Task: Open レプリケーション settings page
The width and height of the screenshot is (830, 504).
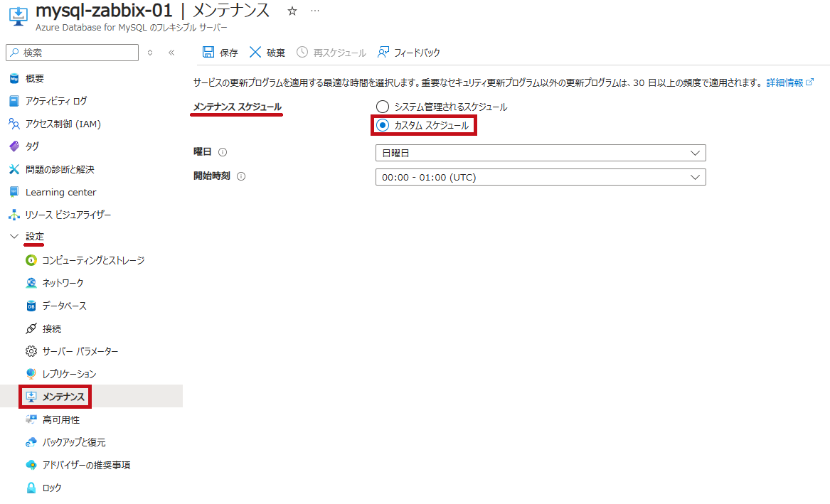Action: (69, 374)
